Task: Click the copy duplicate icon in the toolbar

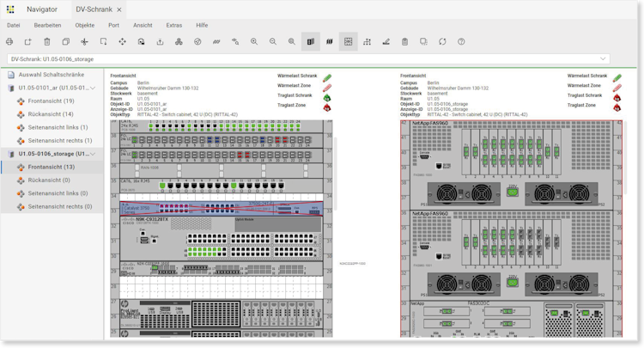Action: coord(65,41)
